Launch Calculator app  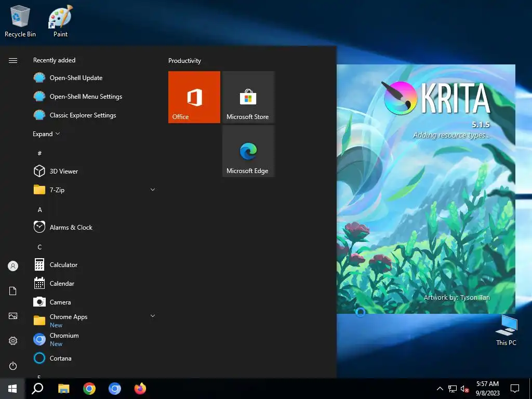[95, 264]
